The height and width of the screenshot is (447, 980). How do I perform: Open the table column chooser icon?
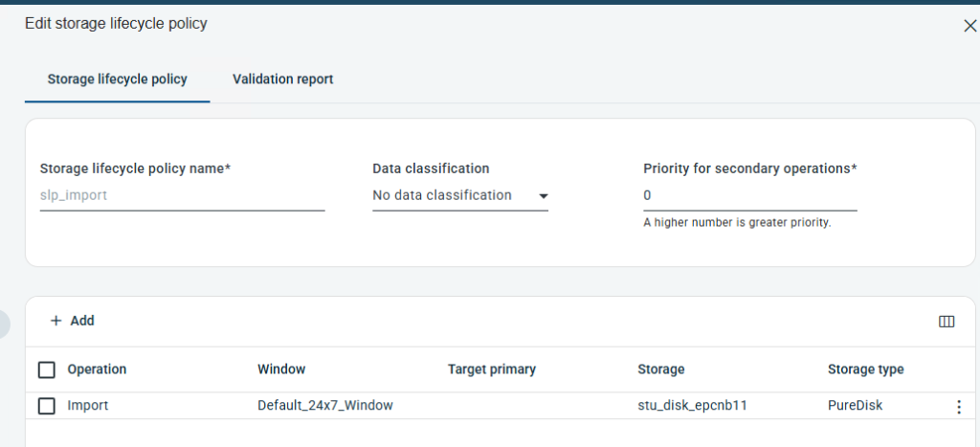[x=947, y=322]
